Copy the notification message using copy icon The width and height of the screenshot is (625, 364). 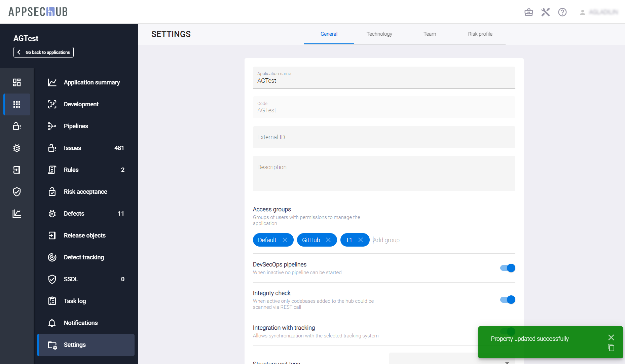pyautogui.click(x=611, y=348)
